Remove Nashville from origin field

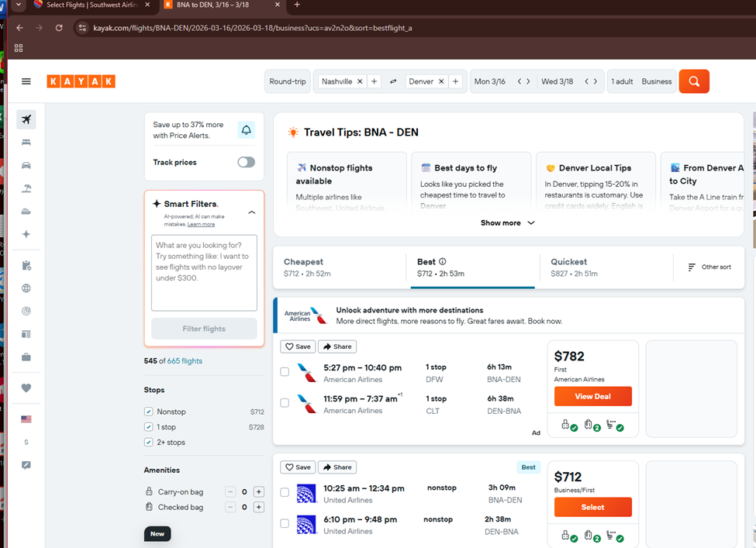click(360, 81)
